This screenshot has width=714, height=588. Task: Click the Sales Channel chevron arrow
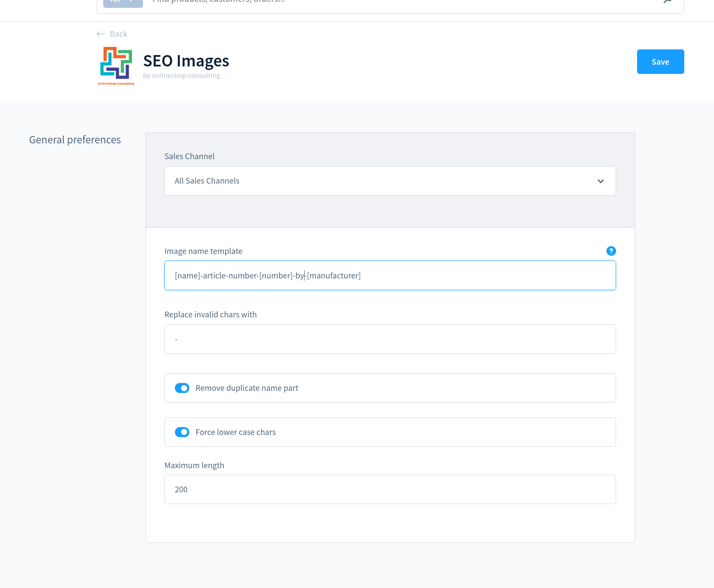tap(601, 181)
